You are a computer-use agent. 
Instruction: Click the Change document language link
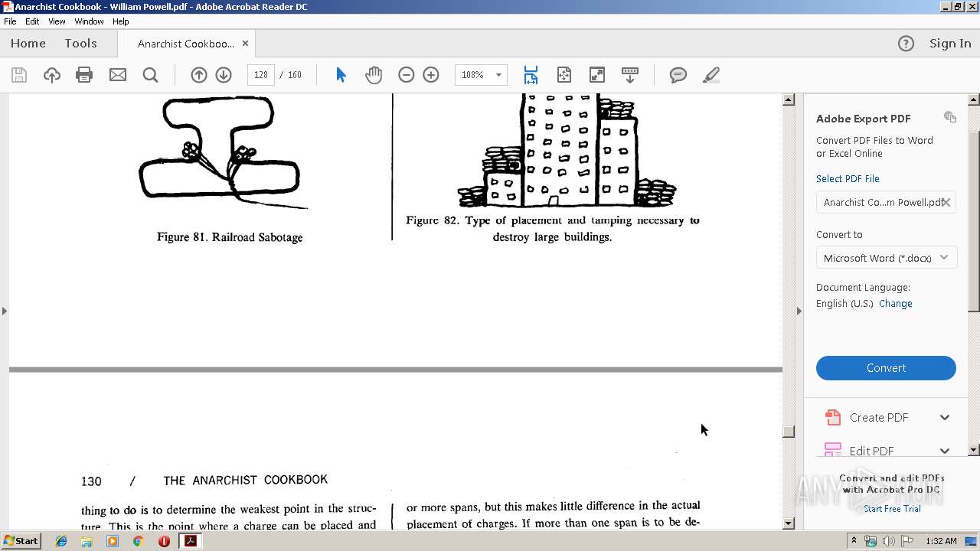(896, 303)
